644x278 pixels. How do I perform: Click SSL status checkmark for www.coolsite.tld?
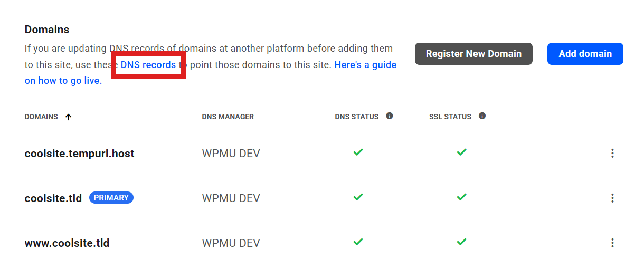click(x=461, y=242)
